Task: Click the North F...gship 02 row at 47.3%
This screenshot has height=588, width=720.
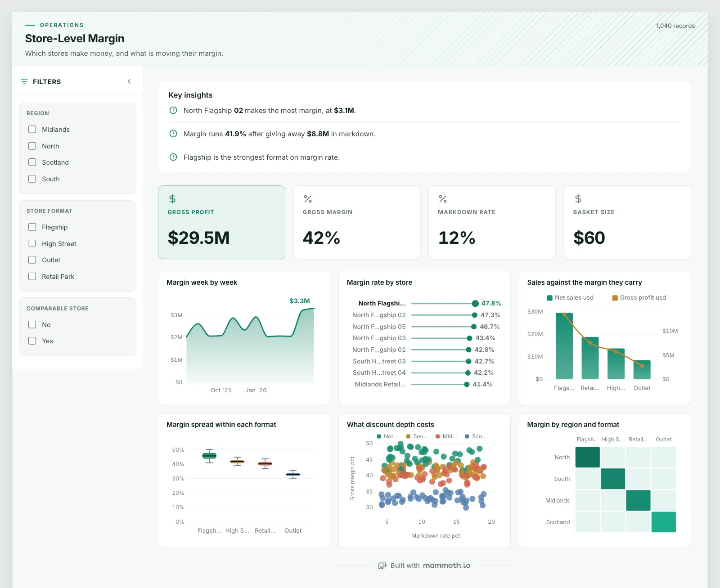Action: [426, 315]
